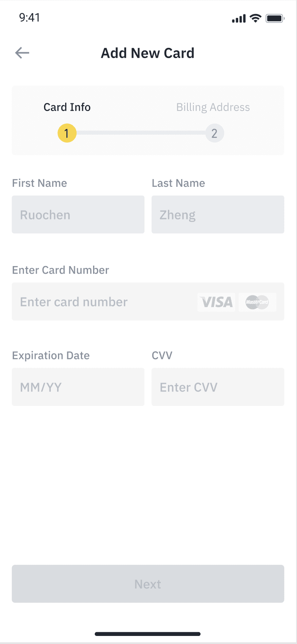Tap the back arrow icon
Viewport: 297px width, 644px height.
(x=22, y=53)
